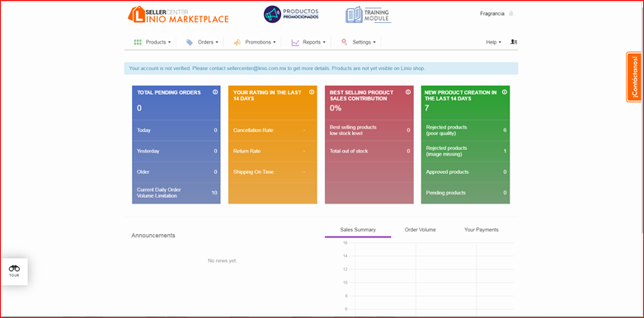Click the Total Pending Orders heading

(169, 93)
